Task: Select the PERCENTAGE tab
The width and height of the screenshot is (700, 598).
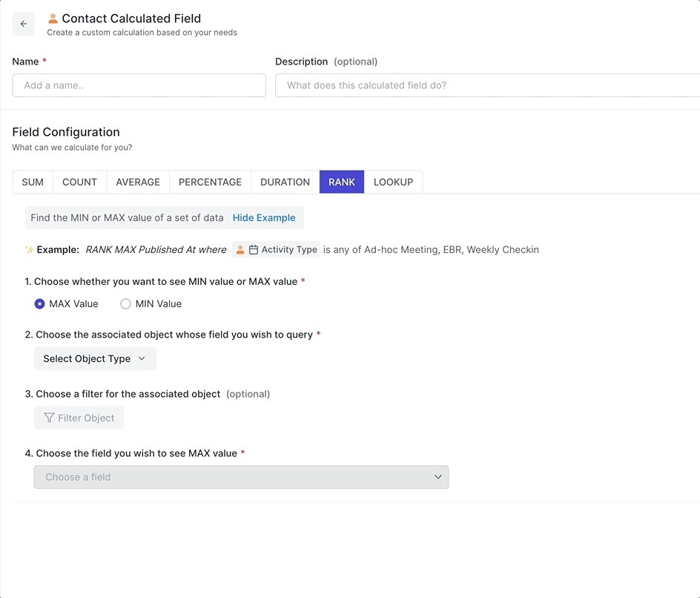Action: pos(210,182)
